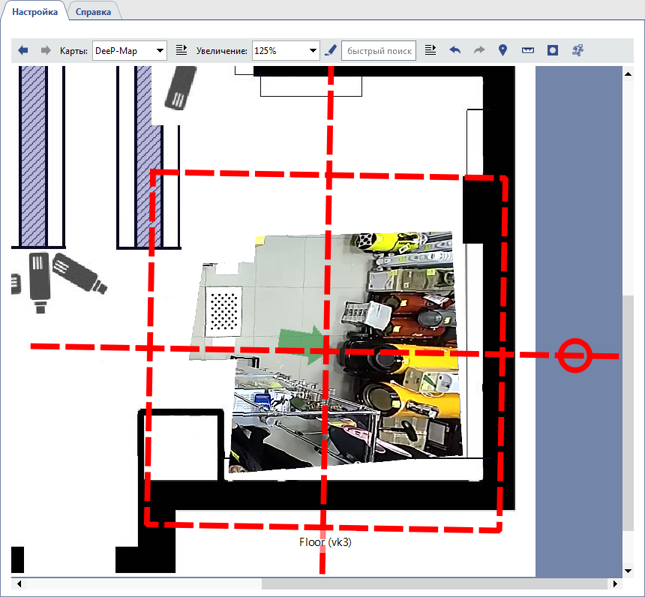Click the ruler measurement icon
The image size is (645, 597).
527,50
